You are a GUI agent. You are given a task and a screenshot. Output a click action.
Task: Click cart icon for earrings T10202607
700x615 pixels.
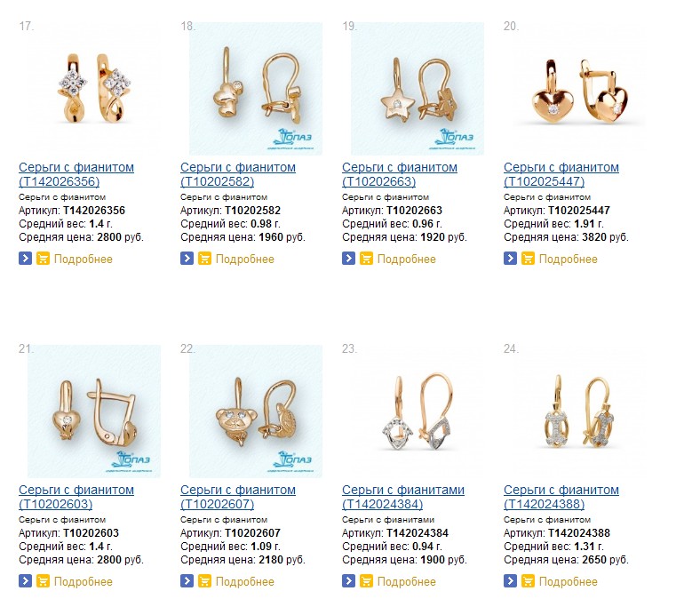pos(204,580)
